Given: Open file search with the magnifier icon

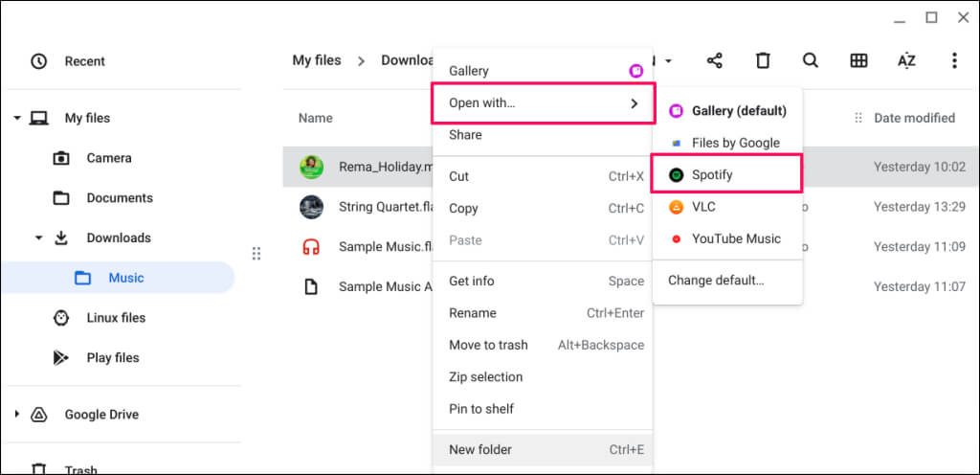Looking at the screenshot, I should tap(811, 60).
